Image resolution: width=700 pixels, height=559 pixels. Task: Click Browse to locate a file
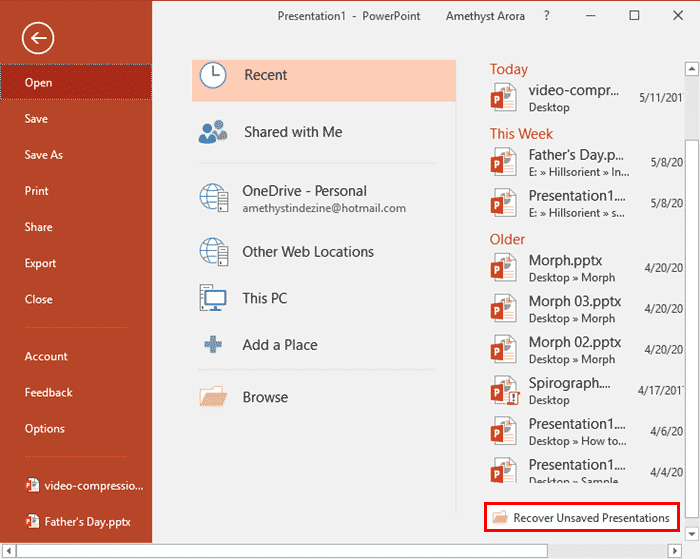pyautogui.click(x=324, y=397)
